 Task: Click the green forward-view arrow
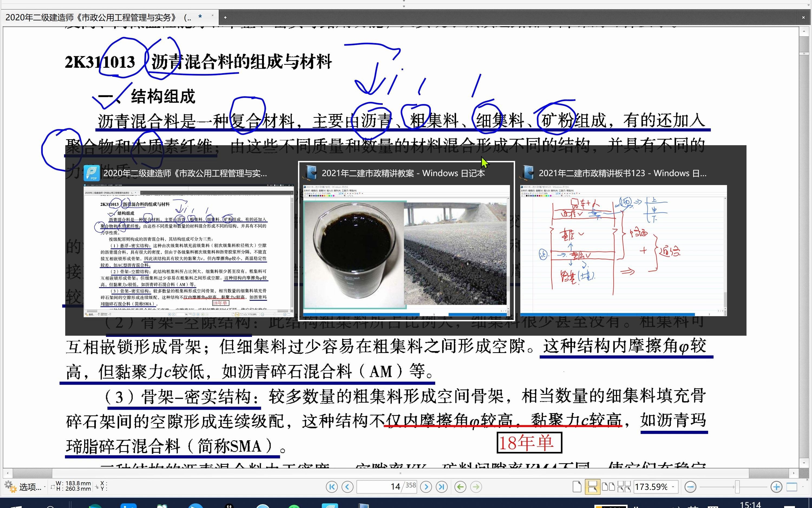476,487
